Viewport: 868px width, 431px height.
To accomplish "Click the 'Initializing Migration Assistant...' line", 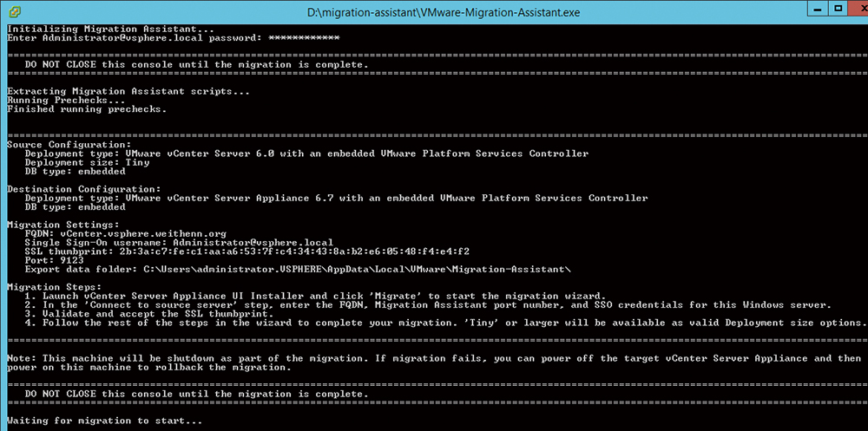I will click(110, 29).
